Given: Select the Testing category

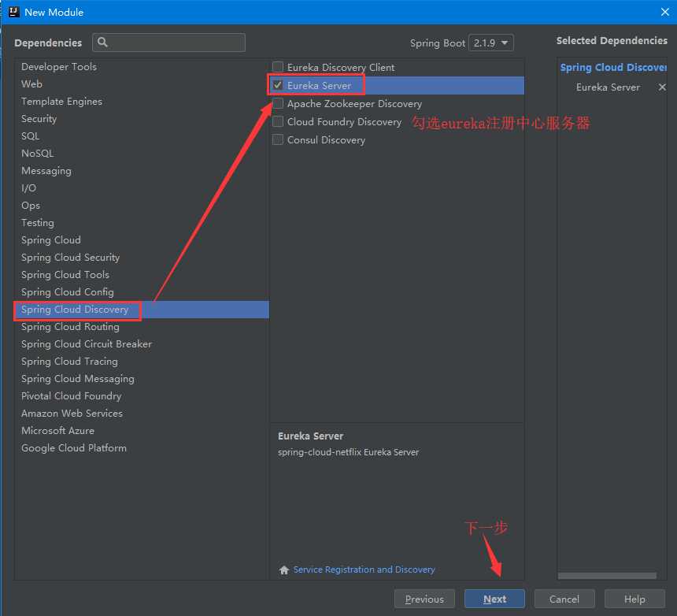Looking at the screenshot, I should pyautogui.click(x=141, y=222).
